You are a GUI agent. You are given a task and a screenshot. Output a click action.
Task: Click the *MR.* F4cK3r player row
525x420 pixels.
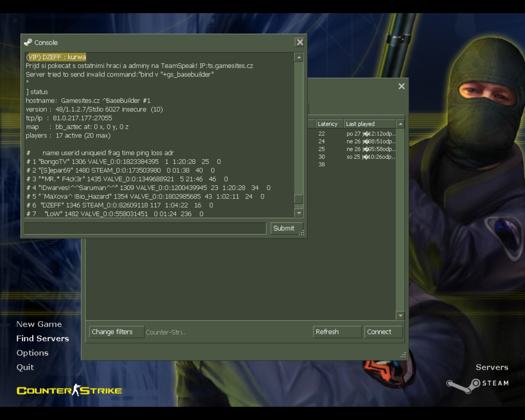pyautogui.click(x=127, y=179)
